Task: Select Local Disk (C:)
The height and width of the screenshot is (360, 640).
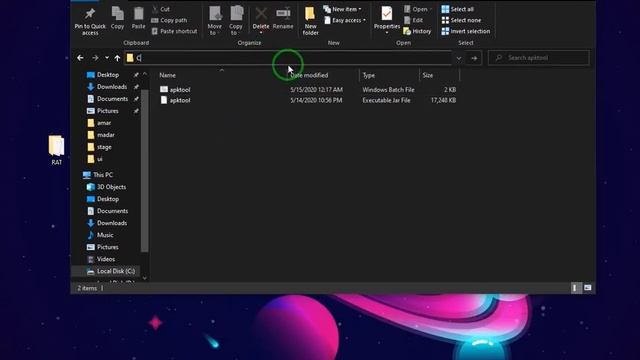Action: 116,271
